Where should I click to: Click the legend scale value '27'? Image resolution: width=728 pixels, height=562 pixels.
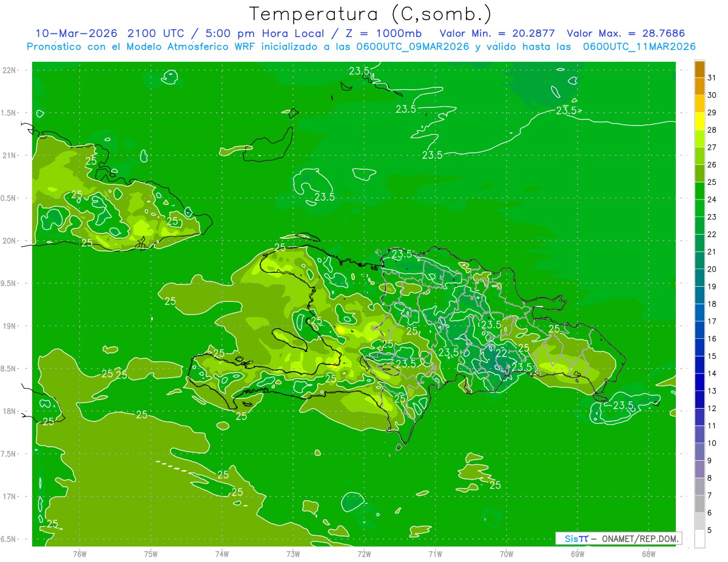click(x=712, y=147)
